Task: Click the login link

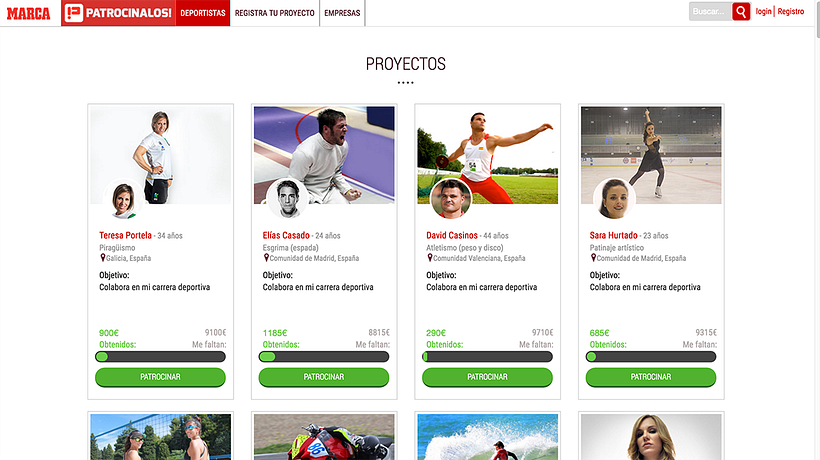Action: 763,12
